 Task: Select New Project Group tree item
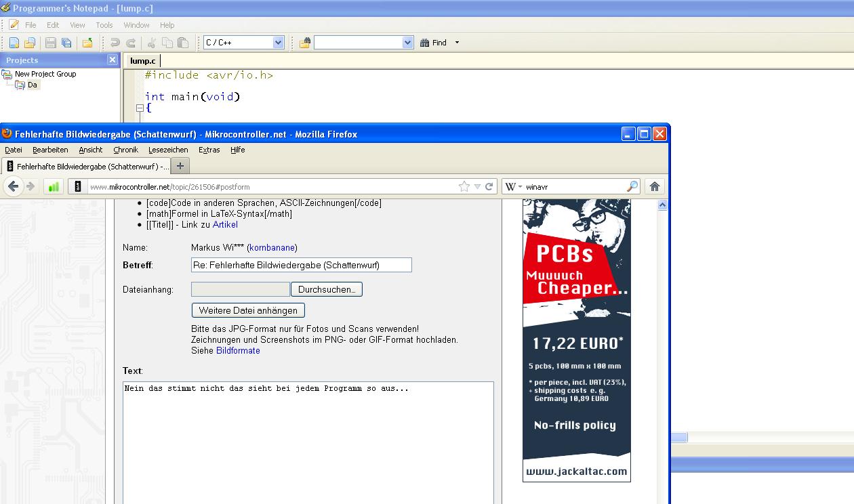click(x=45, y=74)
